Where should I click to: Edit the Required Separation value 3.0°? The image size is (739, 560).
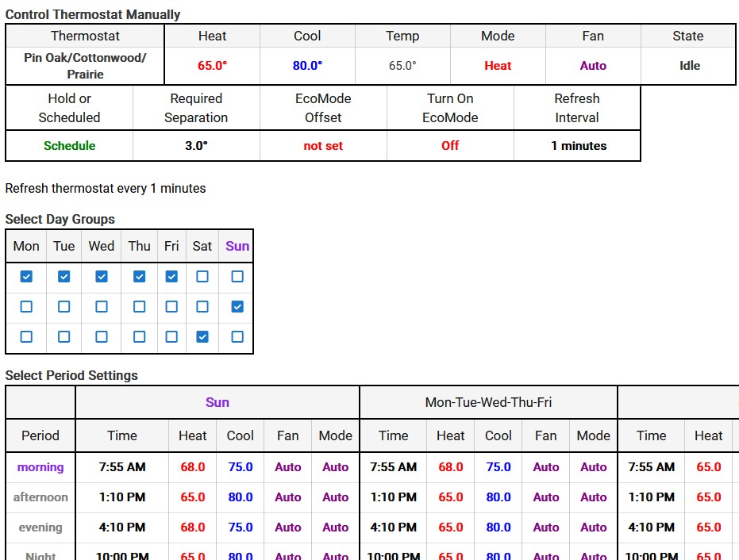click(196, 146)
